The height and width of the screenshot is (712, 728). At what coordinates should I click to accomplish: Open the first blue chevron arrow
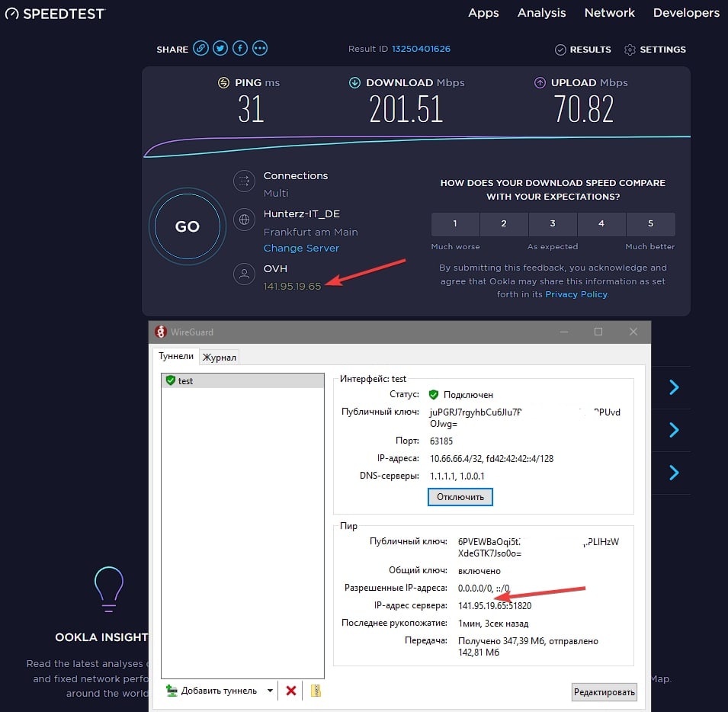[x=674, y=387]
